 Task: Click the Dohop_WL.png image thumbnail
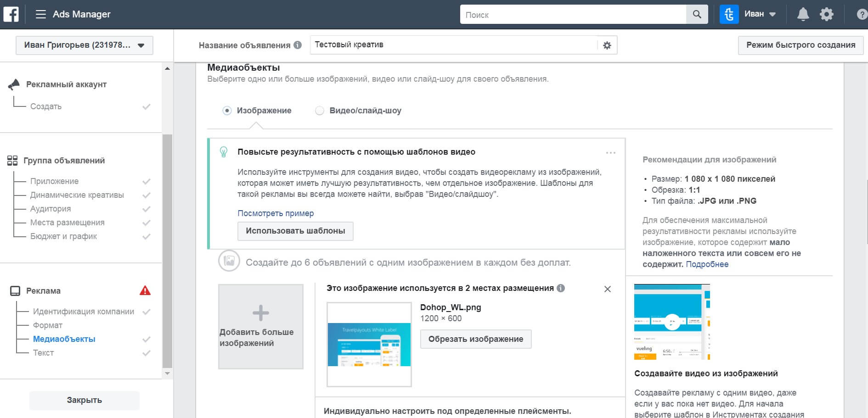(x=369, y=345)
